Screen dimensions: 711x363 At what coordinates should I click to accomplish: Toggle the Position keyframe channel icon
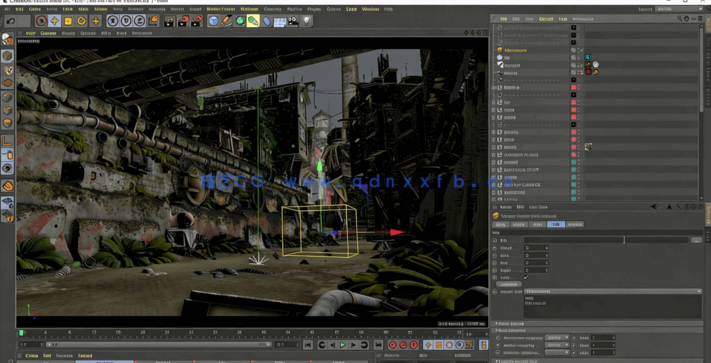click(428, 345)
